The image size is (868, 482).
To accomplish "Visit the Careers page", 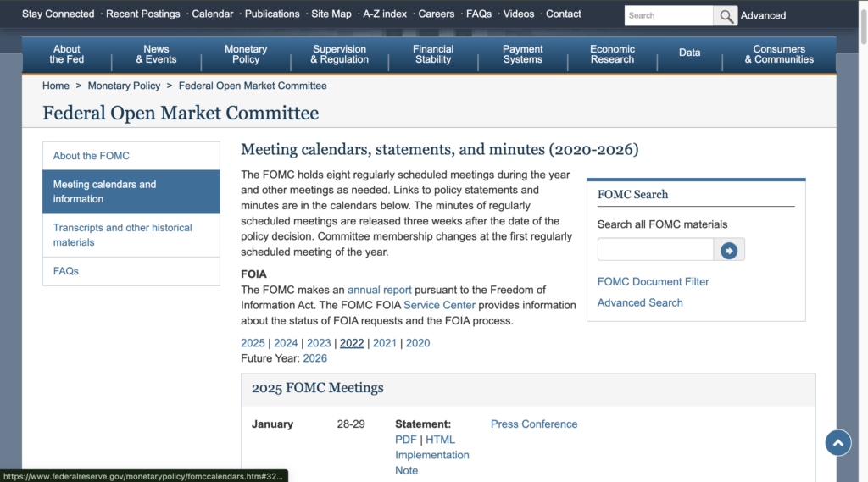I will click(437, 14).
